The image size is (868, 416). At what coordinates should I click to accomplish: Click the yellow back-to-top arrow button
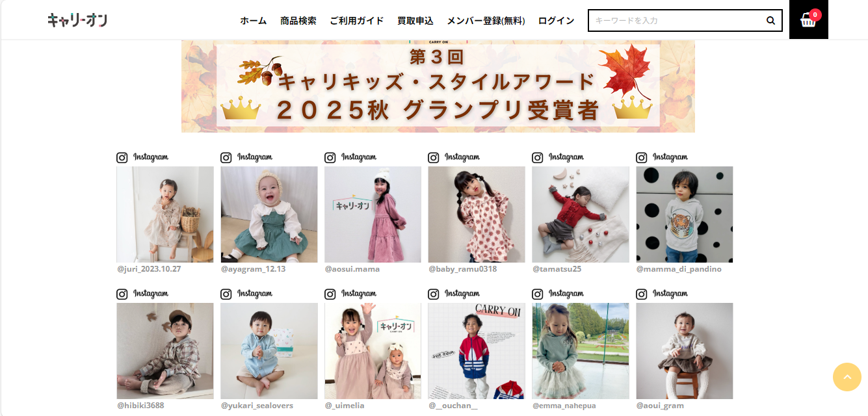pyautogui.click(x=847, y=377)
